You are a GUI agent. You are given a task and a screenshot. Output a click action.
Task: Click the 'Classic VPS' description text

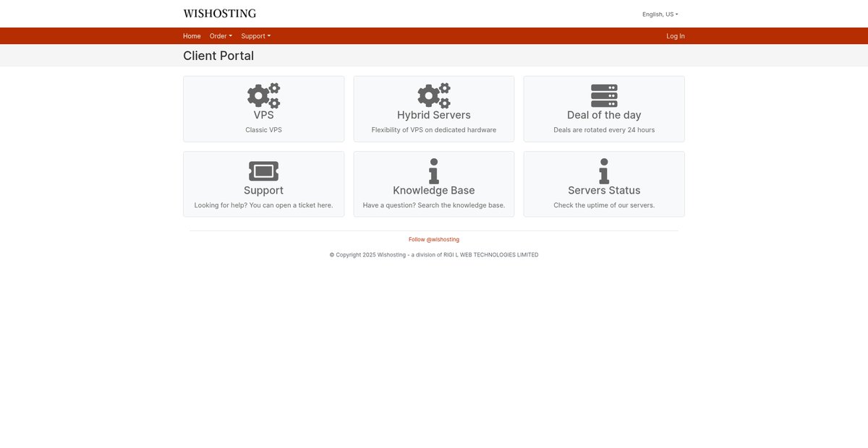pyautogui.click(x=263, y=130)
